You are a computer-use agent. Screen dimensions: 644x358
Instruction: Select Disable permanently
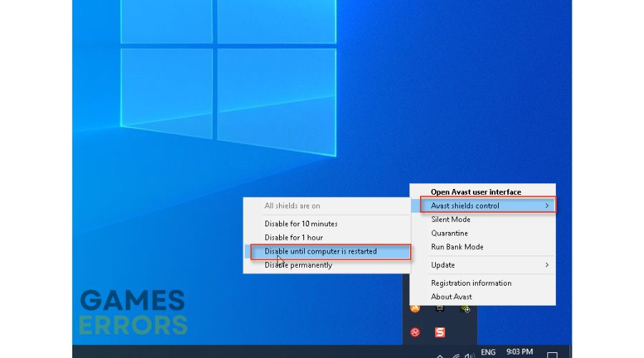[x=327, y=265]
